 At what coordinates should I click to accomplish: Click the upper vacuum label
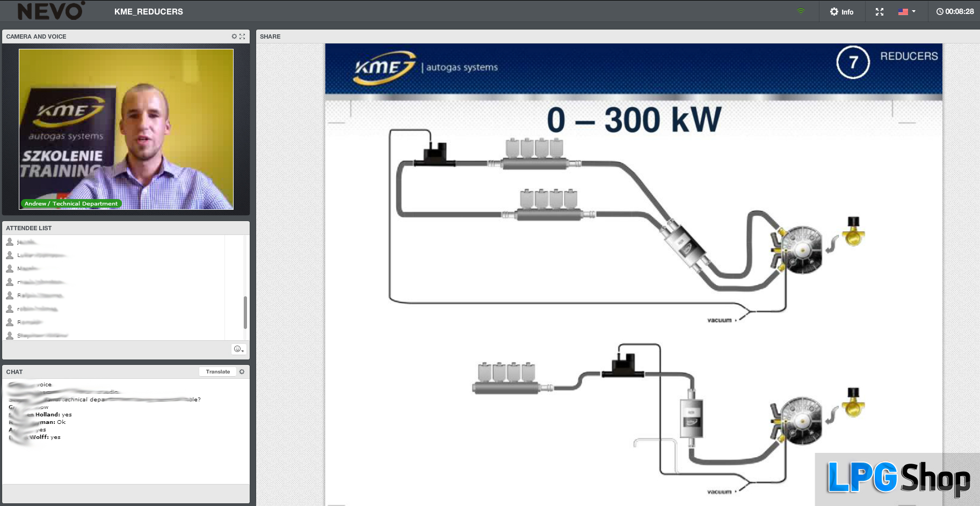pyautogui.click(x=720, y=320)
